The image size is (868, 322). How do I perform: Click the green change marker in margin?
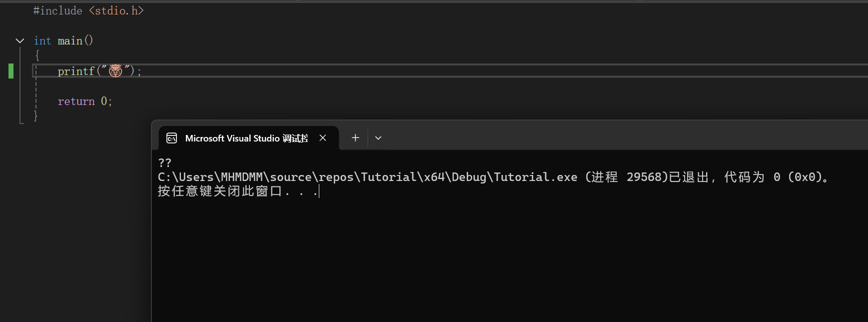click(11, 71)
